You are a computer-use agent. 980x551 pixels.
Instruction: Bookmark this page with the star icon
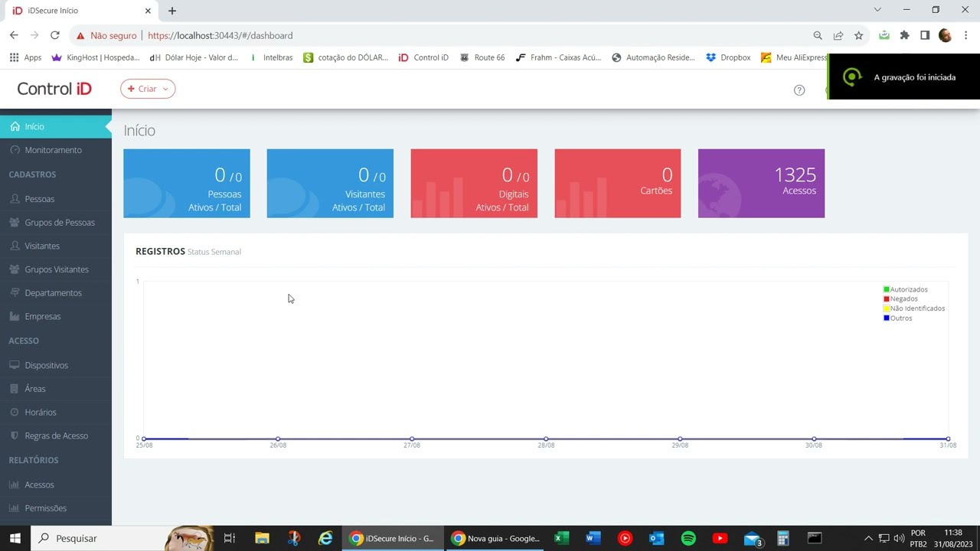pos(859,35)
